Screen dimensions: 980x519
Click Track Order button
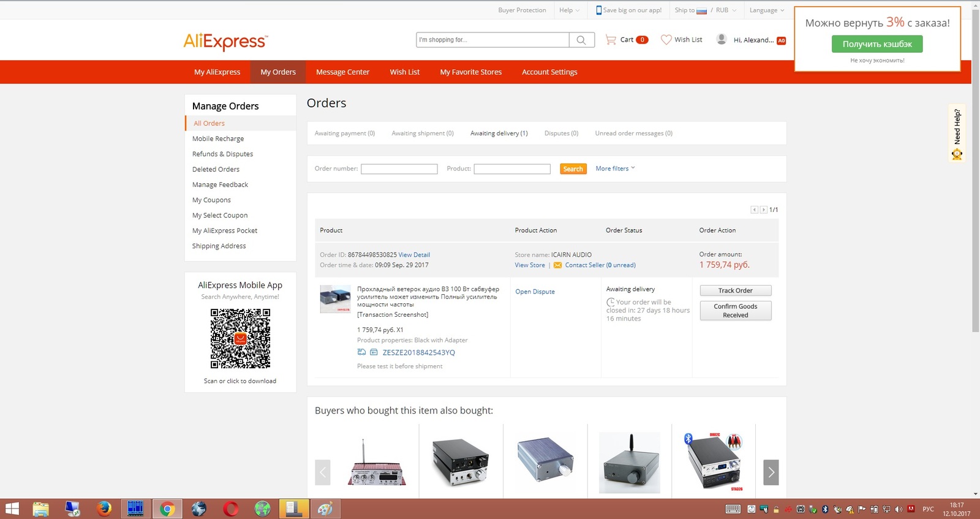[x=736, y=290]
